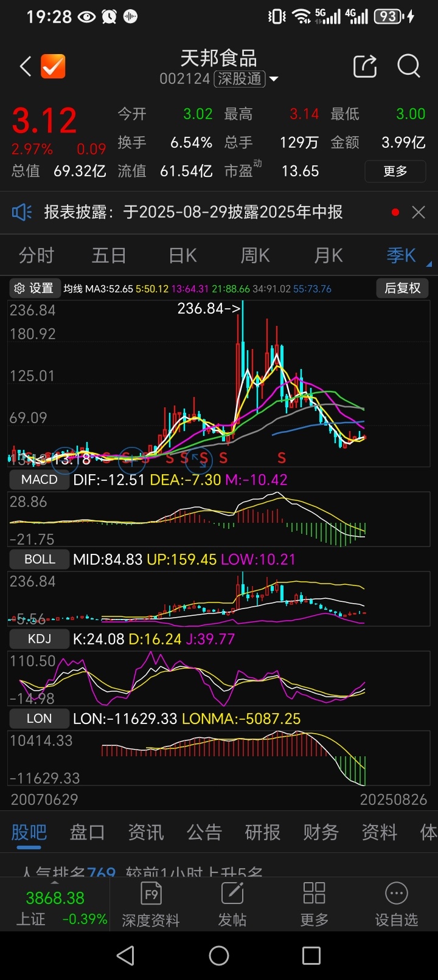This screenshot has width=438, height=980.
Task: Tap the 总值 69.32亿 value
Action: pyautogui.click(x=80, y=171)
